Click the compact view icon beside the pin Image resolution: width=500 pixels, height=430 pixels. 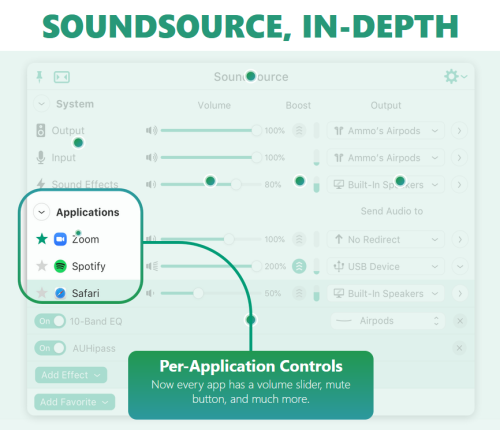[x=62, y=77]
